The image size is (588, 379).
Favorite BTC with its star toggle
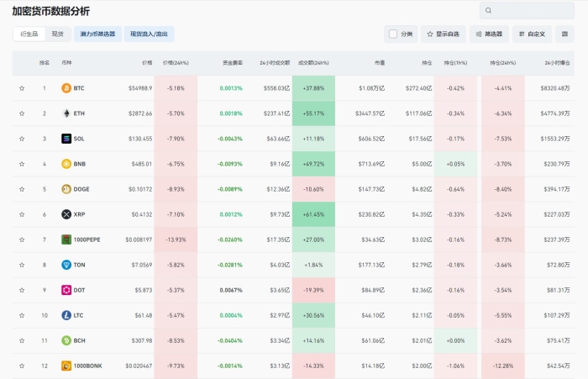(x=22, y=88)
